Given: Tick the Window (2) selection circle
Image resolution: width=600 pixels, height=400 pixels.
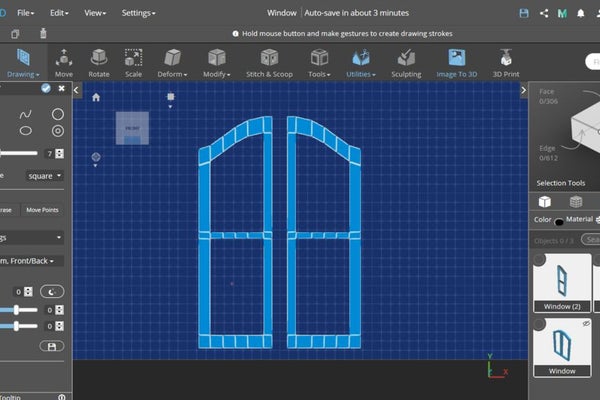Looking at the screenshot, I should (x=540, y=260).
